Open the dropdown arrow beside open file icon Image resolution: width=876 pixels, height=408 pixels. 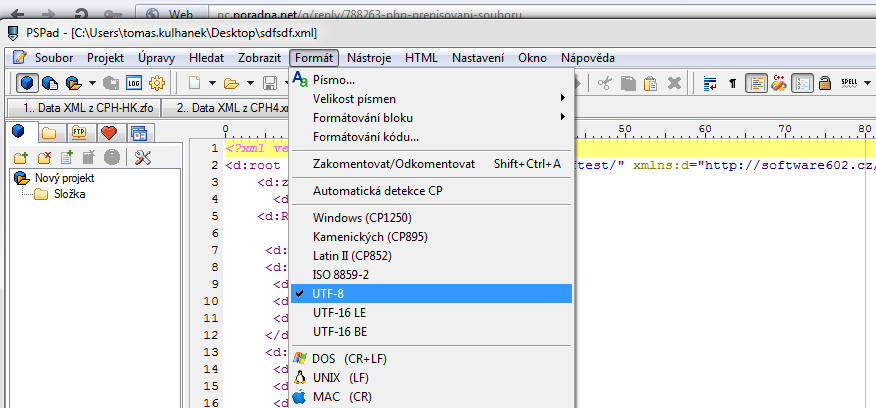[x=250, y=84]
